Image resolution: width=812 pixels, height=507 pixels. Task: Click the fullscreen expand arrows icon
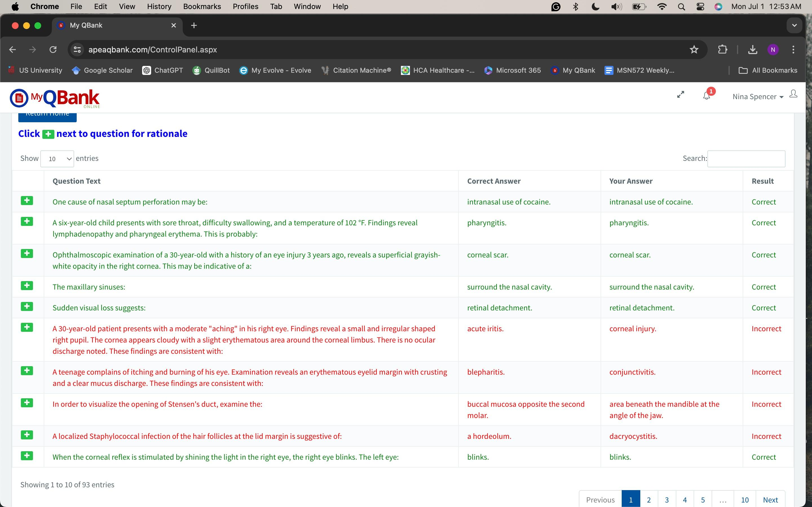coord(680,95)
